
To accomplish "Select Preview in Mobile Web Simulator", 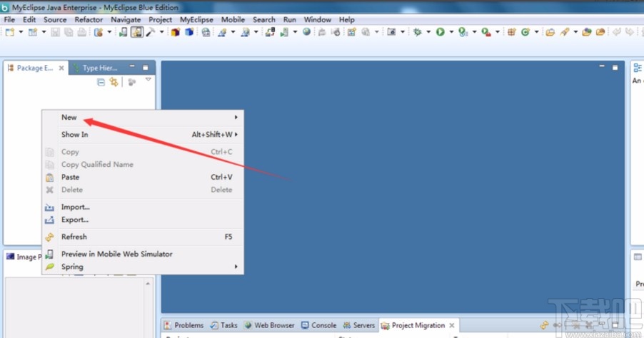I will click(143, 254).
